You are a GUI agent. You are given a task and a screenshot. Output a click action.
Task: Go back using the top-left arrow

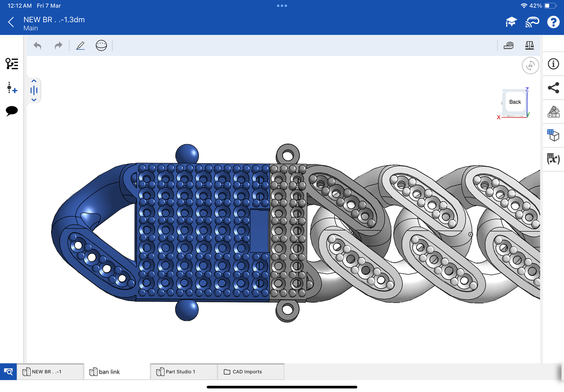(x=11, y=22)
